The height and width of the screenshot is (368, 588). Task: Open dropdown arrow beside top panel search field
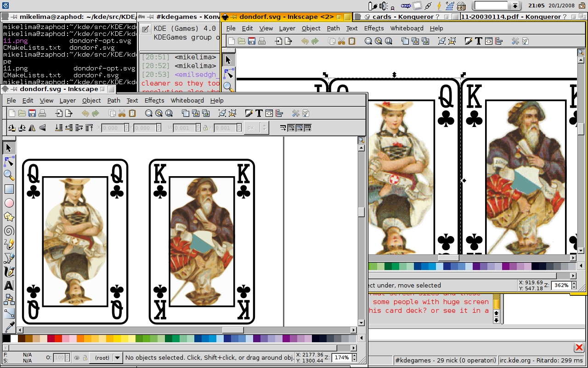coord(516,6)
